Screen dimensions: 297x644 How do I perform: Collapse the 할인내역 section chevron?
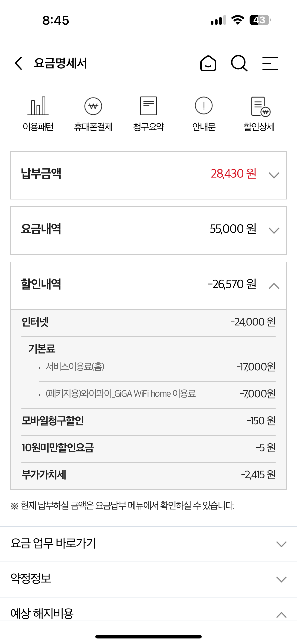(274, 286)
